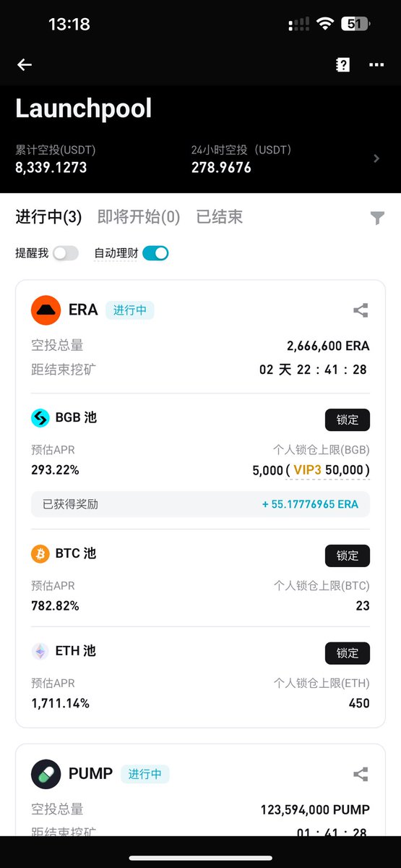Tap 锁定 for the BTC pool
Image resolution: width=401 pixels, height=868 pixels.
click(348, 556)
